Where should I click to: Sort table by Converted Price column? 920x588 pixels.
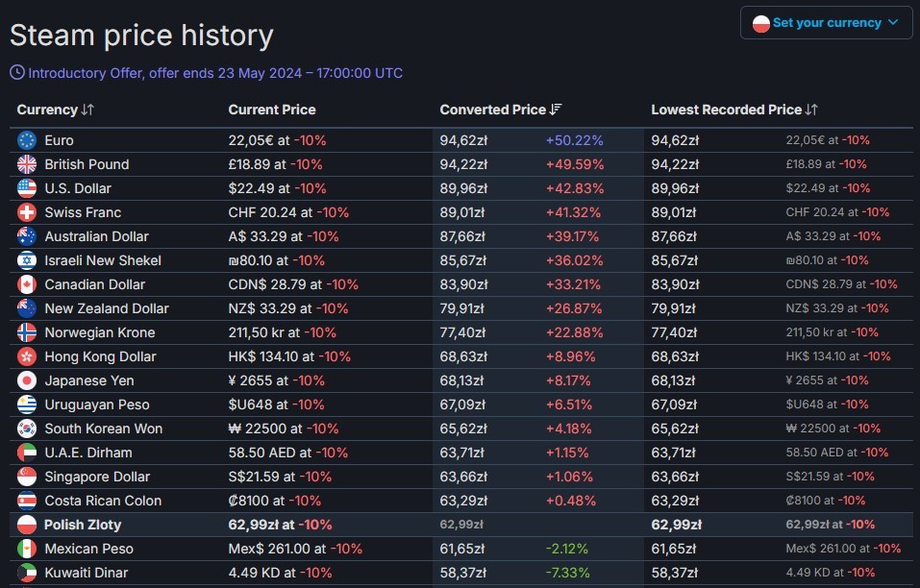pos(501,110)
